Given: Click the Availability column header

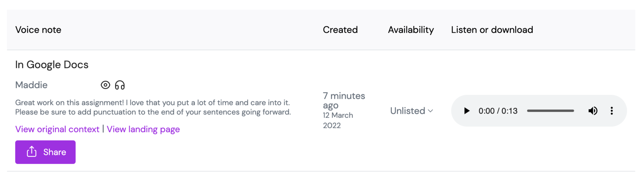Looking at the screenshot, I should coord(411,30).
